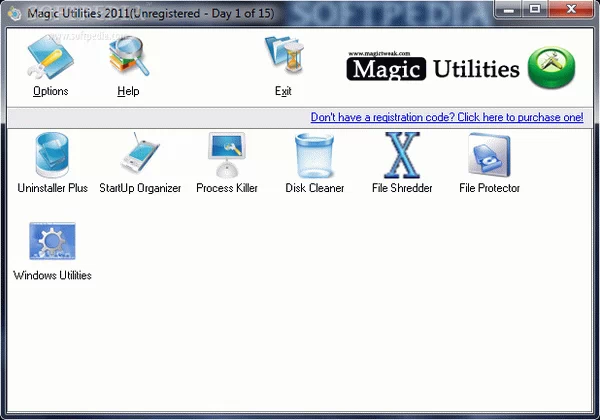The width and height of the screenshot is (600, 420).
Task: Open Windows Utilities gear icon
Action: point(52,241)
